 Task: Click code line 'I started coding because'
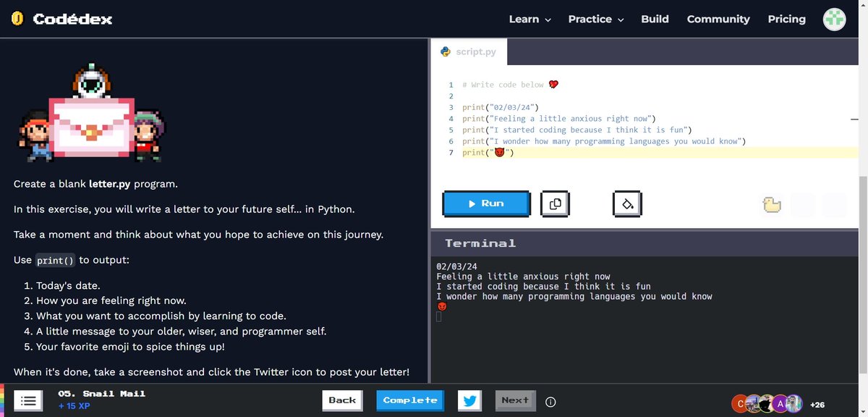tap(577, 130)
